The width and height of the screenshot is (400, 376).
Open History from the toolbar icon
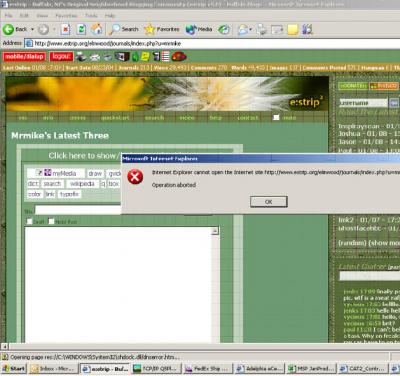click(224, 29)
